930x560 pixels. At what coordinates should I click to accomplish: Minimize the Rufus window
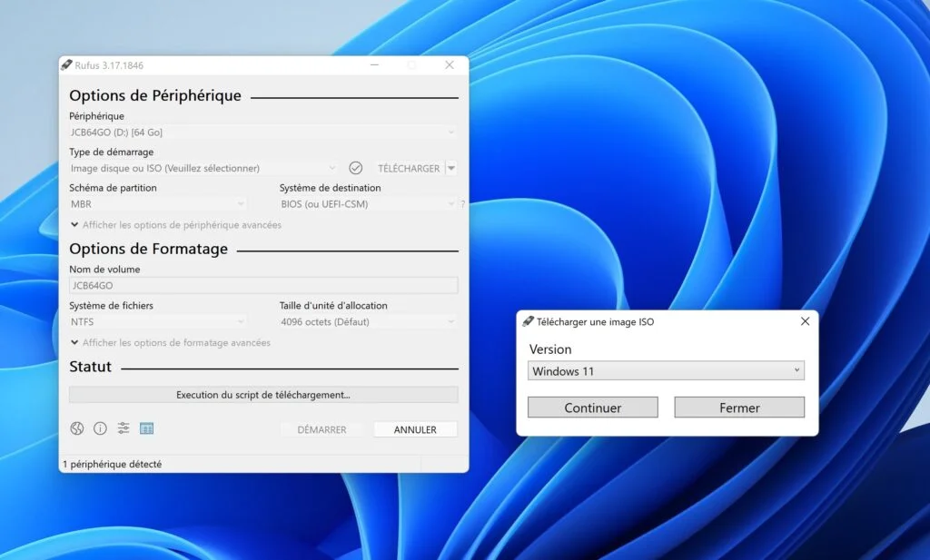(x=374, y=65)
